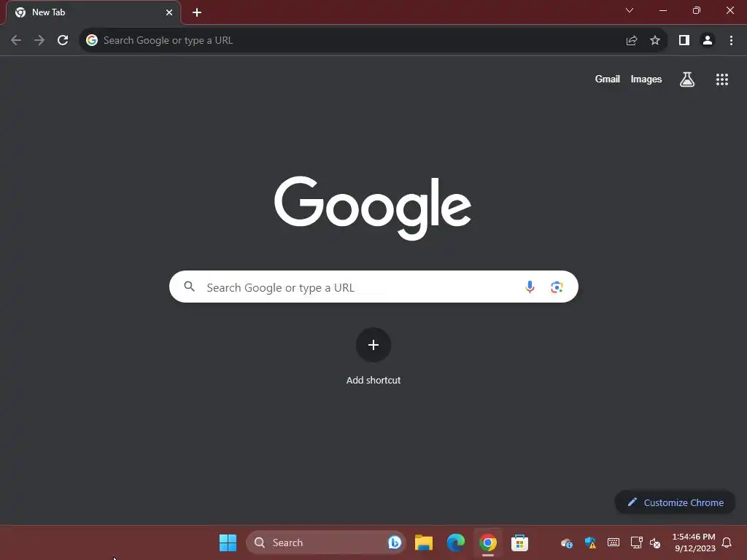The image size is (747, 560).
Task: Open the clock and date flyout
Action: tap(694, 542)
